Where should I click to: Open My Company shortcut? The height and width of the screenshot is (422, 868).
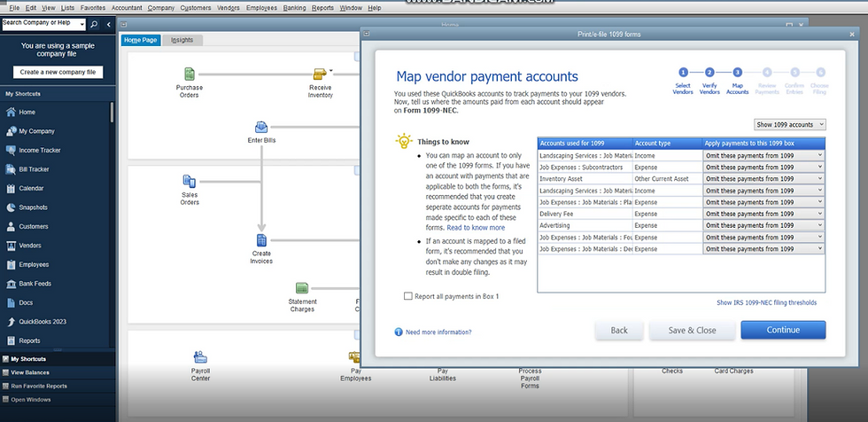pyautogui.click(x=36, y=131)
